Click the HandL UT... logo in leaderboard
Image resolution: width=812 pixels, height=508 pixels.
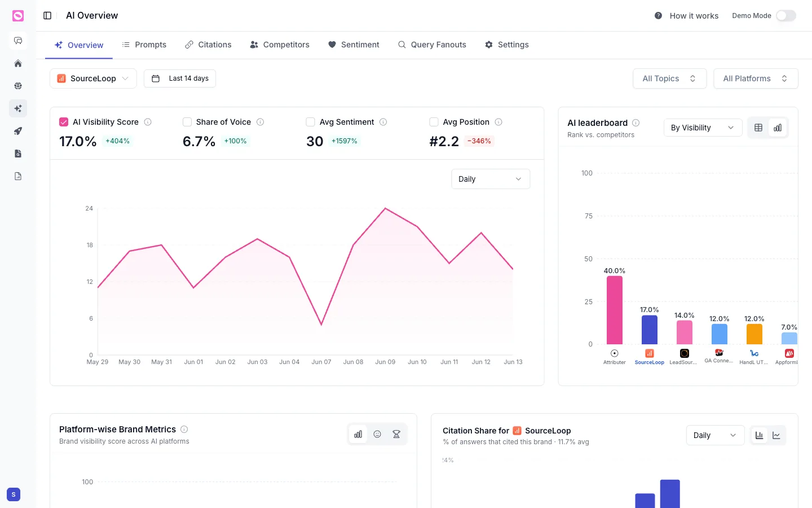(x=754, y=353)
